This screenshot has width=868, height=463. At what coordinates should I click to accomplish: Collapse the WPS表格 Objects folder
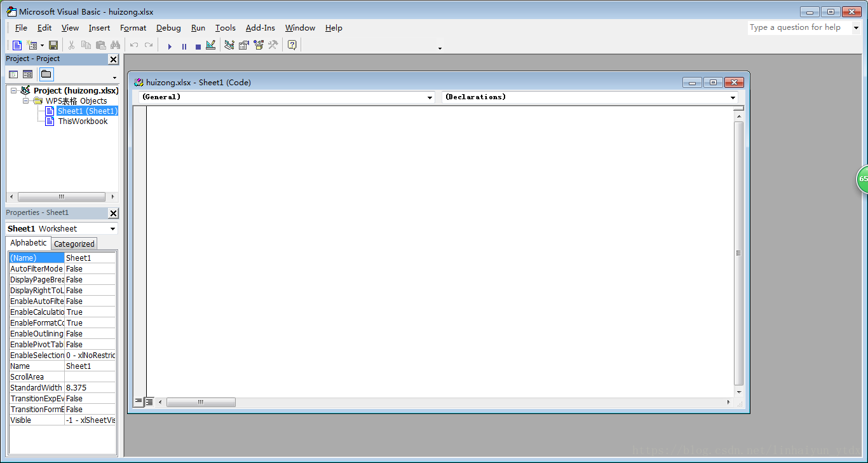(26, 101)
